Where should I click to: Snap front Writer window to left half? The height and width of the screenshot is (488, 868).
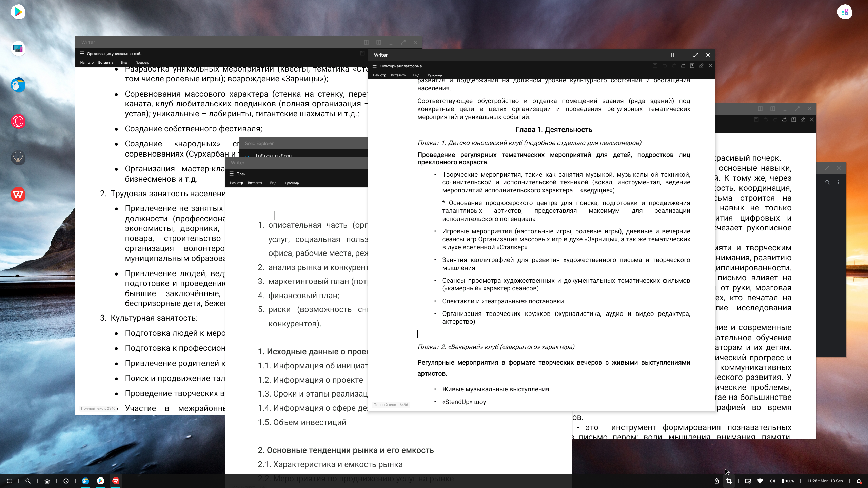tap(659, 55)
